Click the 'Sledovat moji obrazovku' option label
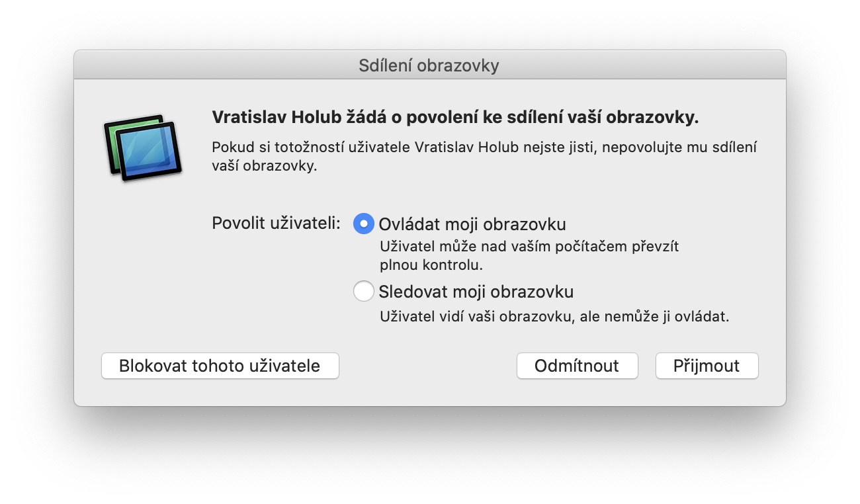 [476, 291]
